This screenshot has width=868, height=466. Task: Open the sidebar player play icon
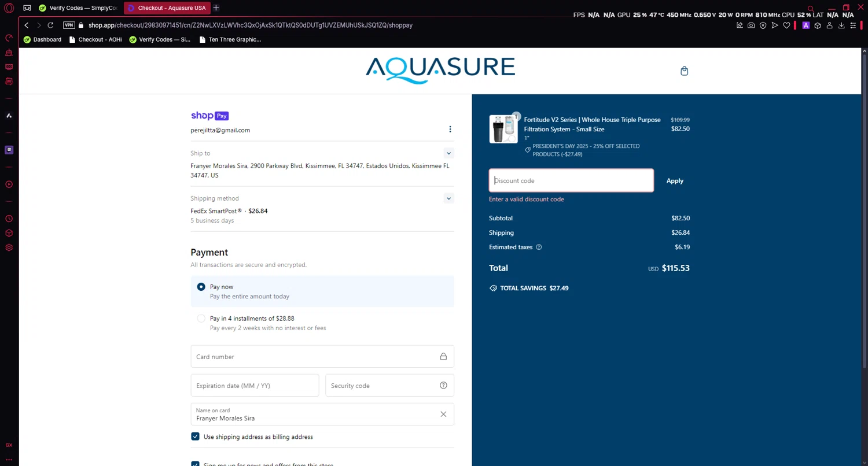pyautogui.click(x=9, y=184)
